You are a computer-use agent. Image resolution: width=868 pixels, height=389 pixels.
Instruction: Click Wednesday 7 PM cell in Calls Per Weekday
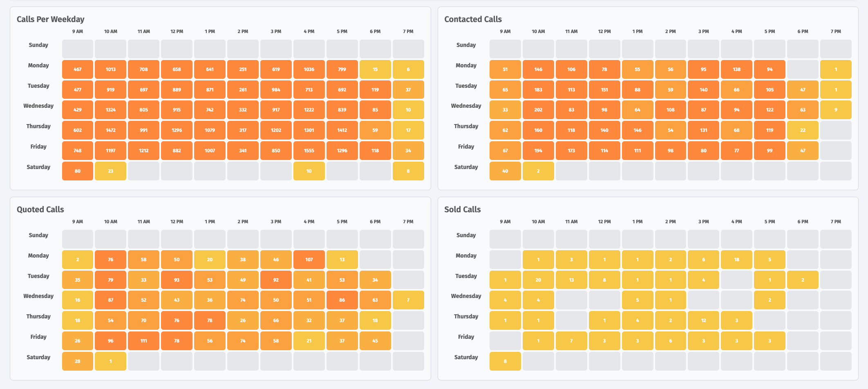click(408, 110)
